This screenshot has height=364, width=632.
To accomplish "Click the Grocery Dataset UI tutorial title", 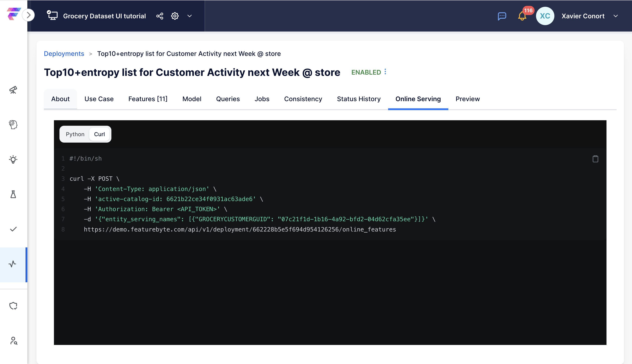I will click(104, 16).
